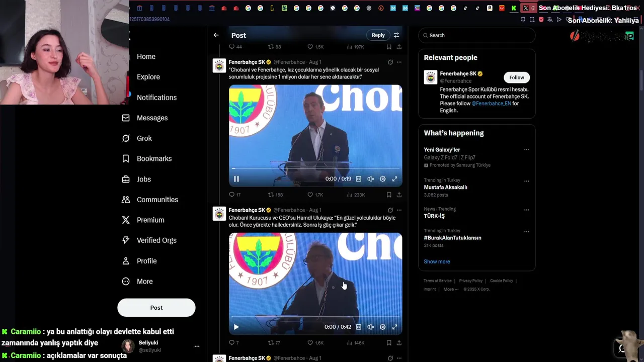644x362 pixels.
Task: Play the second Fenerbahçe video
Action: click(236, 327)
